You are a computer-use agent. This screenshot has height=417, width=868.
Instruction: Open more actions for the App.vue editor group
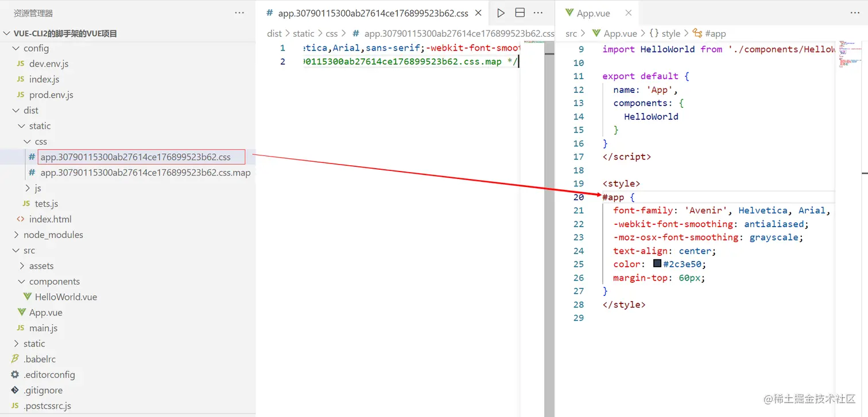pyautogui.click(x=855, y=13)
